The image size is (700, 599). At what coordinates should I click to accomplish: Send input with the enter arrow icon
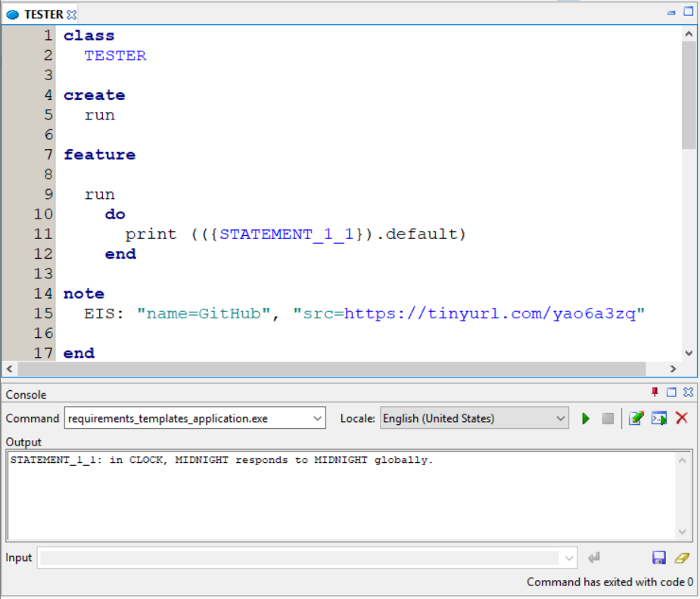594,558
